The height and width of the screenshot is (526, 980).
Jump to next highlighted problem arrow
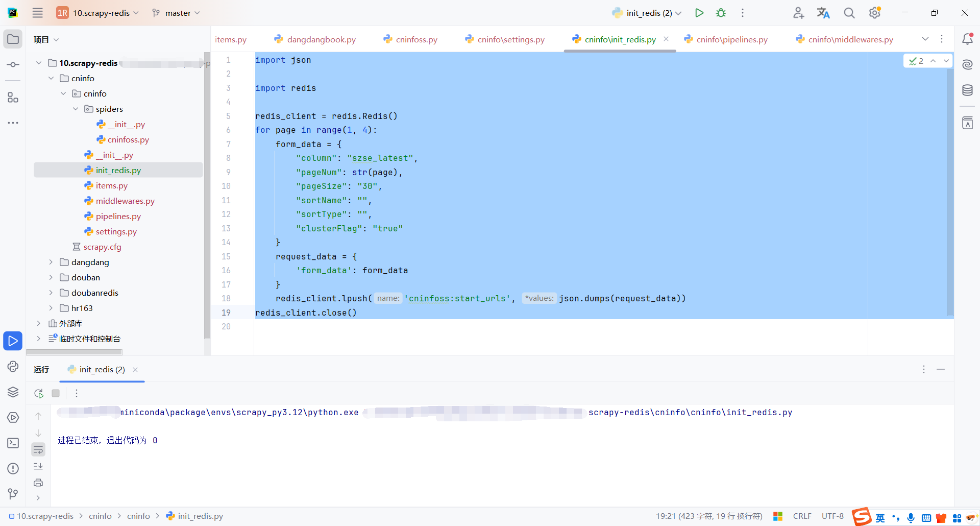coord(946,61)
